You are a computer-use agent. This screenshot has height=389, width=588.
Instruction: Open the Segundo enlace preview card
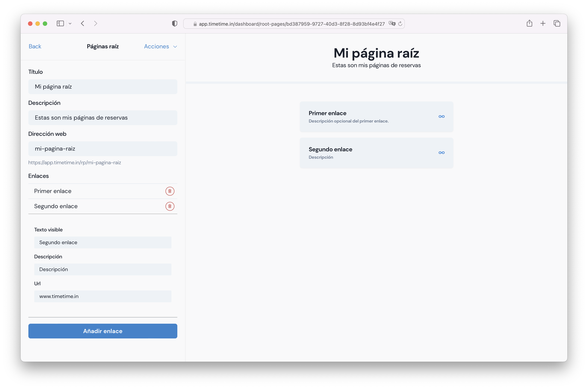point(376,153)
